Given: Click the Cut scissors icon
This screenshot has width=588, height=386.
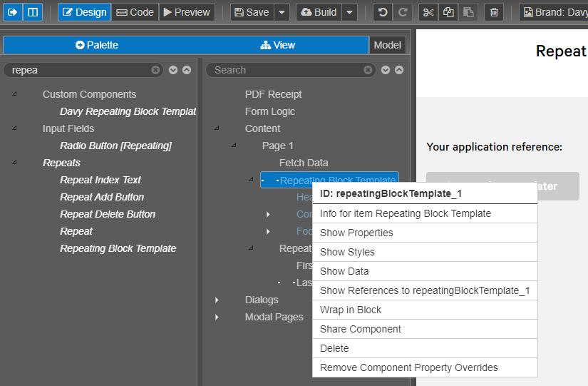Looking at the screenshot, I should pos(428,12).
